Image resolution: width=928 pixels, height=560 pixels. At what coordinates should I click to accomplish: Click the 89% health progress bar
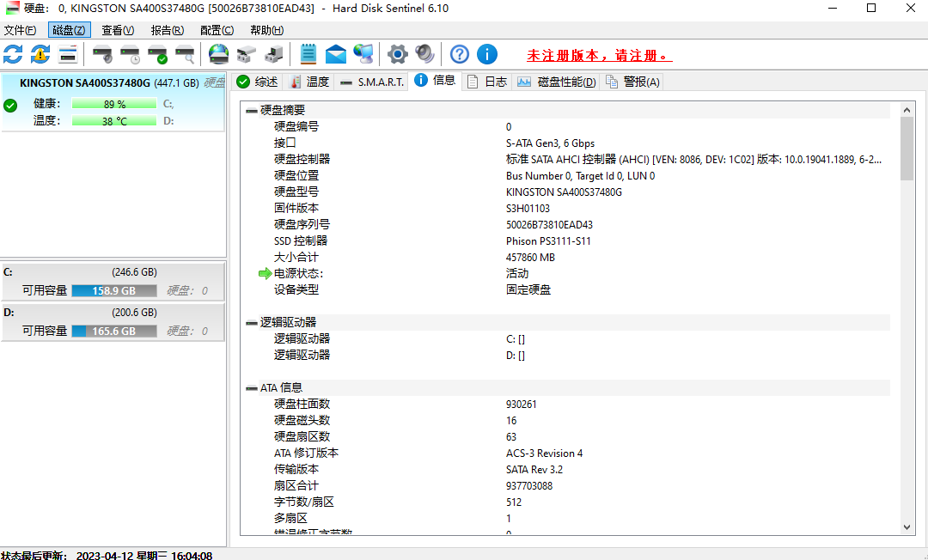pos(115,103)
